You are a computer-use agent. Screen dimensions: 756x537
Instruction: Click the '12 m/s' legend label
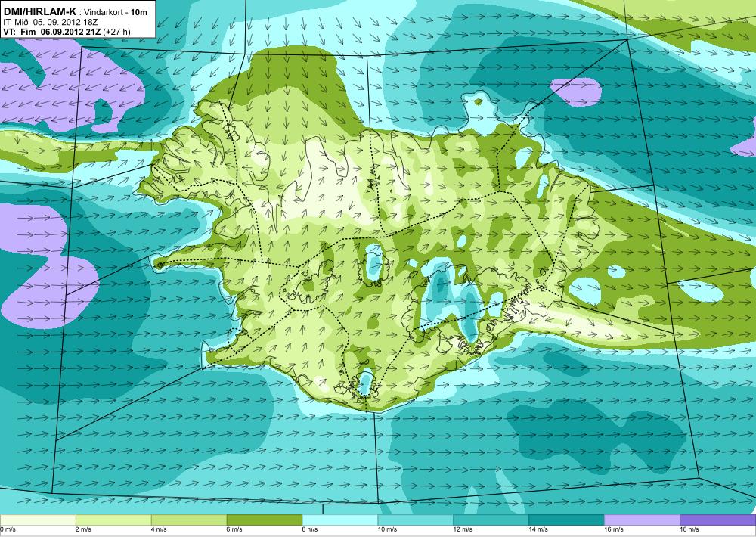(x=463, y=529)
